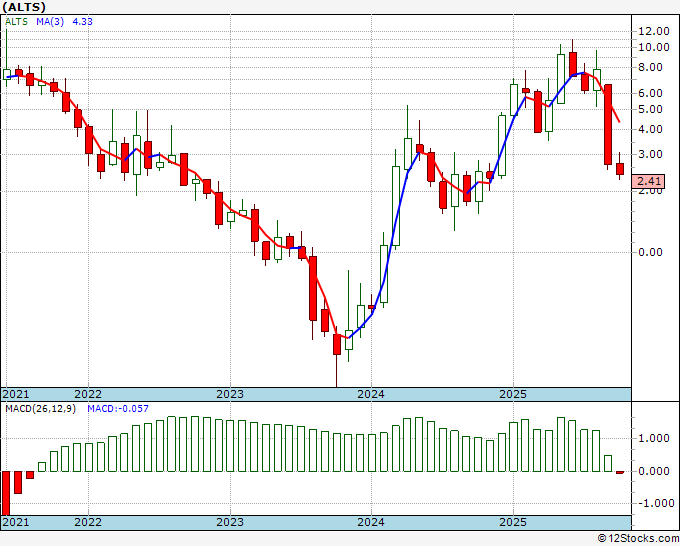Image resolution: width=680 pixels, height=546 pixels.
Task: Click 2023 on the price chart timeline
Action: coord(230,394)
